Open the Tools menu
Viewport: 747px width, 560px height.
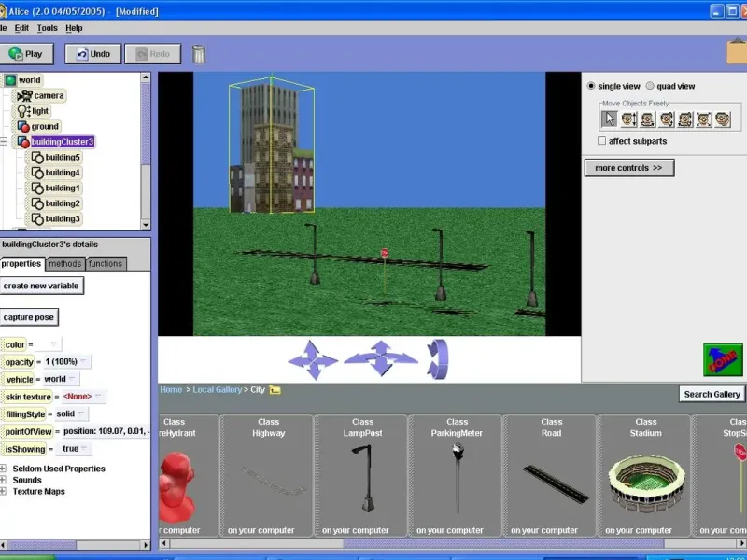click(48, 28)
